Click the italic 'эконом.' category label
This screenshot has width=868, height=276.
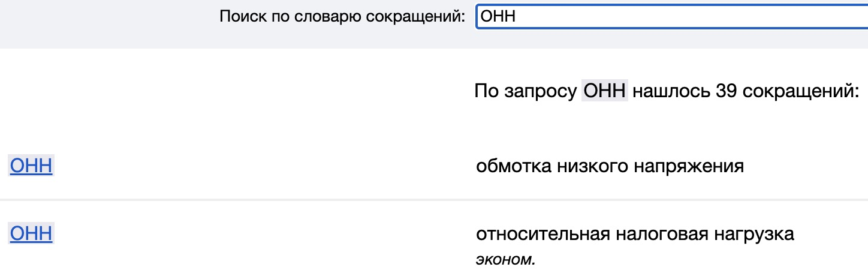(x=505, y=261)
